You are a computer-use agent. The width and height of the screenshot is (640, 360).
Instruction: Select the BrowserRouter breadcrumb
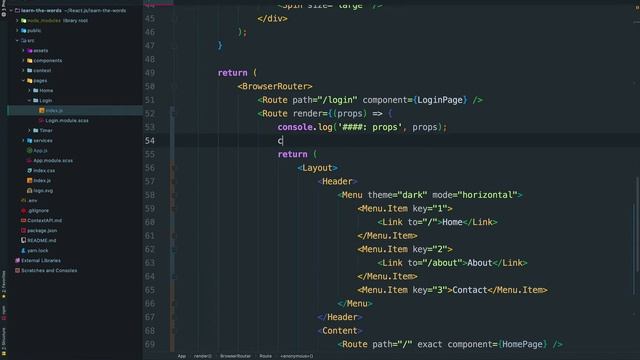pos(236,356)
